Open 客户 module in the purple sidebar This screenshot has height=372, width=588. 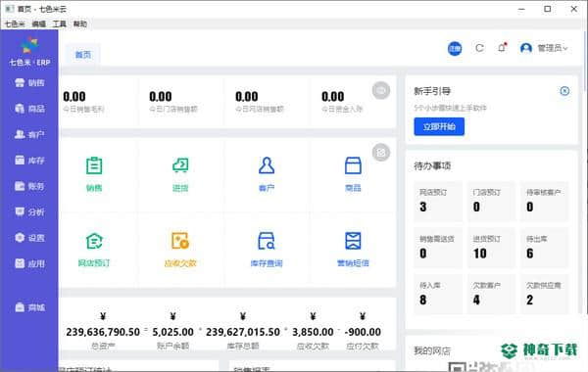(29, 134)
